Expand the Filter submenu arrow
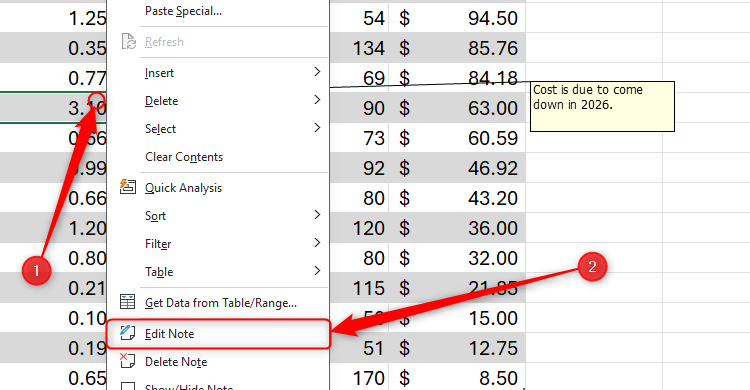Viewport: 750px width, 390px height. point(317,243)
